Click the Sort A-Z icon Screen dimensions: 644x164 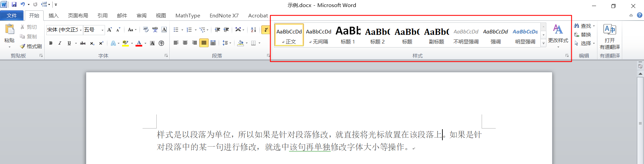(254, 30)
